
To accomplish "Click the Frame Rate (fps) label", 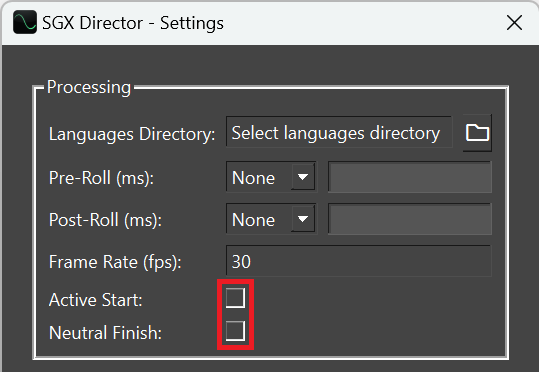I will click(x=115, y=262).
